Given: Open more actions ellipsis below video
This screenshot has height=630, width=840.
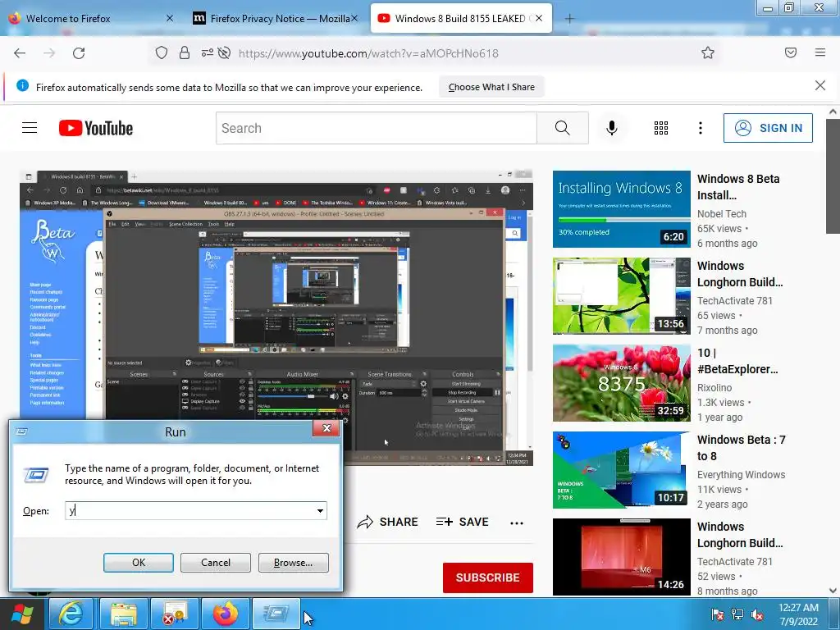Looking at the screenshot, I should (517, 523).
